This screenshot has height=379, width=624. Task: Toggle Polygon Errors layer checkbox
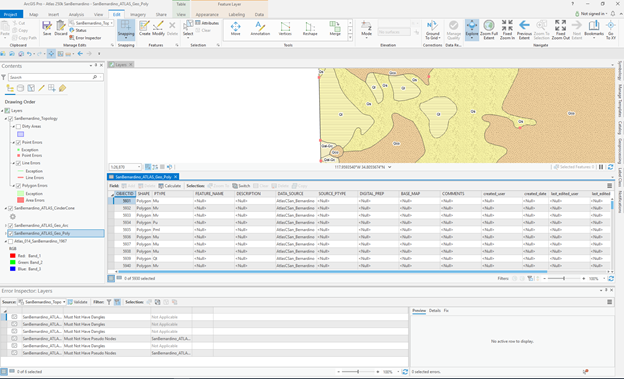click(x=18, y=186)
